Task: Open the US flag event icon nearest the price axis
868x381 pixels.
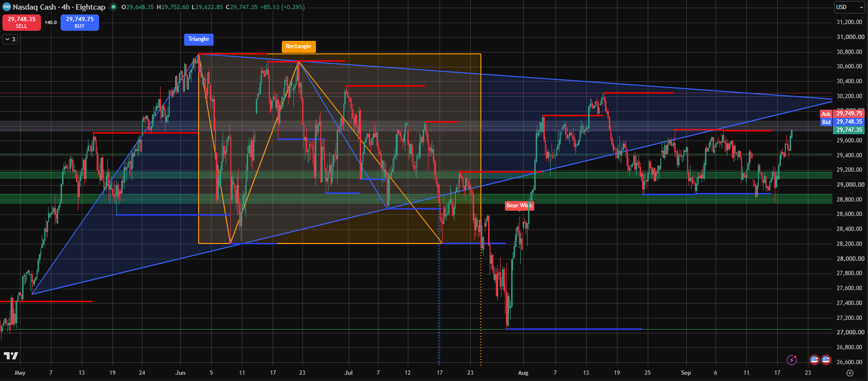Action: 826,359
